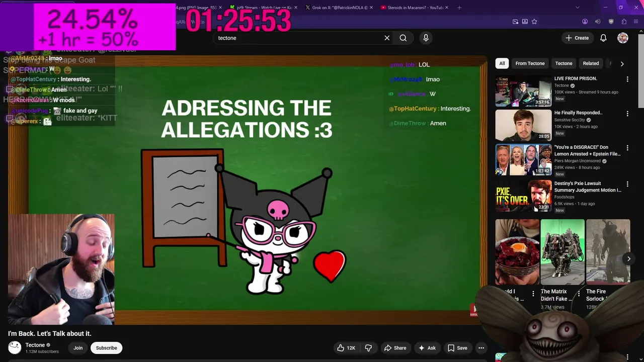Viewport: 644px width, 362px height.
Task: Open options for The Matrix short
Action: [x=579, y=294]
